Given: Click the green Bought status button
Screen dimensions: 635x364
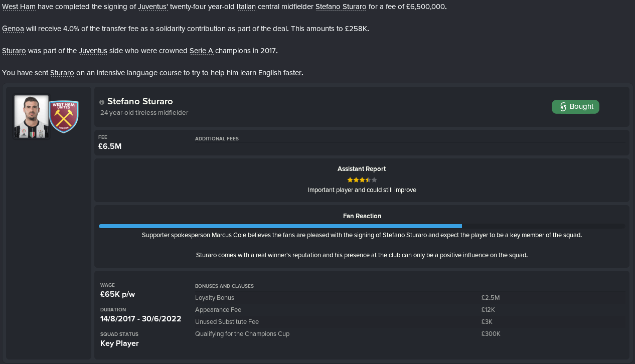Looking at the screenshot, I should [575, 106].
